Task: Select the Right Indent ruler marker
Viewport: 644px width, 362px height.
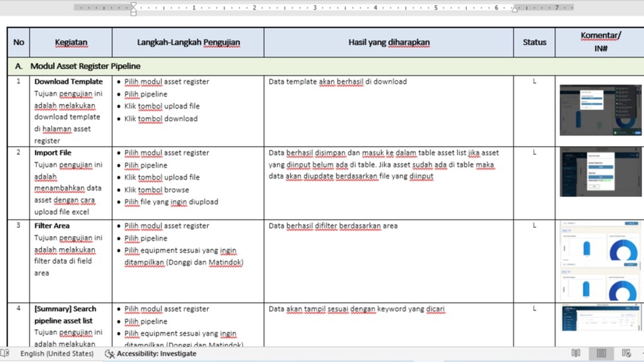Action: (515, 9)
